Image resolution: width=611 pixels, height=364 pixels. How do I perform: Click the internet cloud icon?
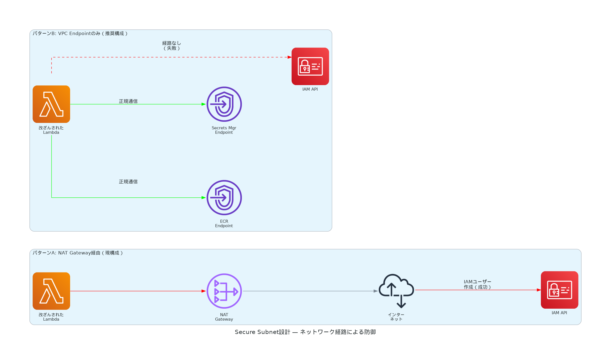pos(396,291)
